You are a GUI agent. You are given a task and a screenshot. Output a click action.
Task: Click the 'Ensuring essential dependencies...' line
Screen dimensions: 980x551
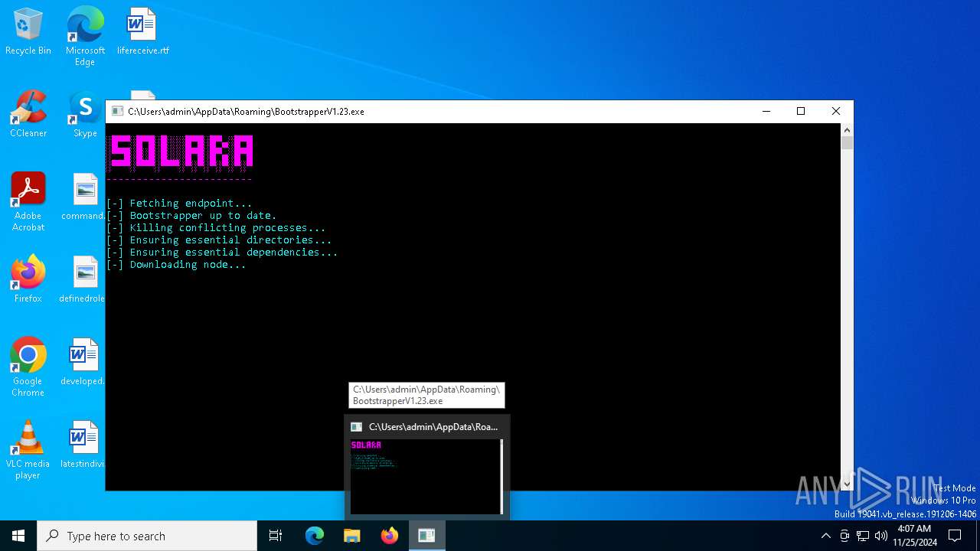pos(222,253)
